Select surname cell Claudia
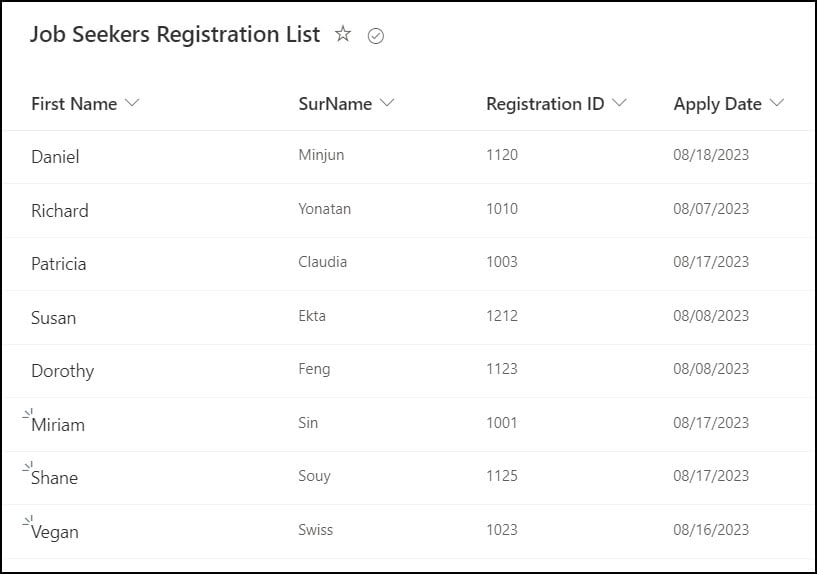The height and width of the screenshot is (574, 817). (323, 261)
